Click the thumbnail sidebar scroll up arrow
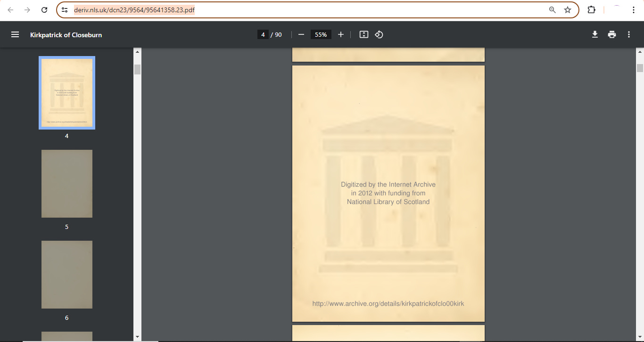The height and width of the screenshot is (342, 644). (137, 51)
